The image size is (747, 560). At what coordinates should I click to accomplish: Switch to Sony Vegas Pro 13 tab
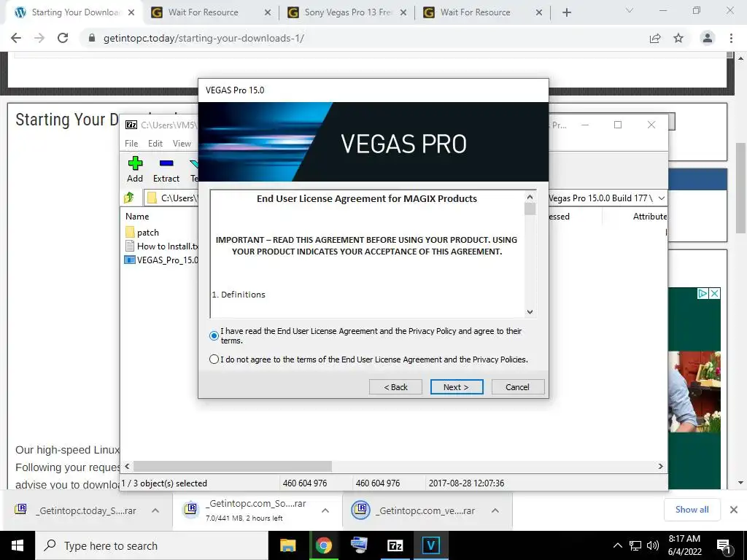point(347,12)
